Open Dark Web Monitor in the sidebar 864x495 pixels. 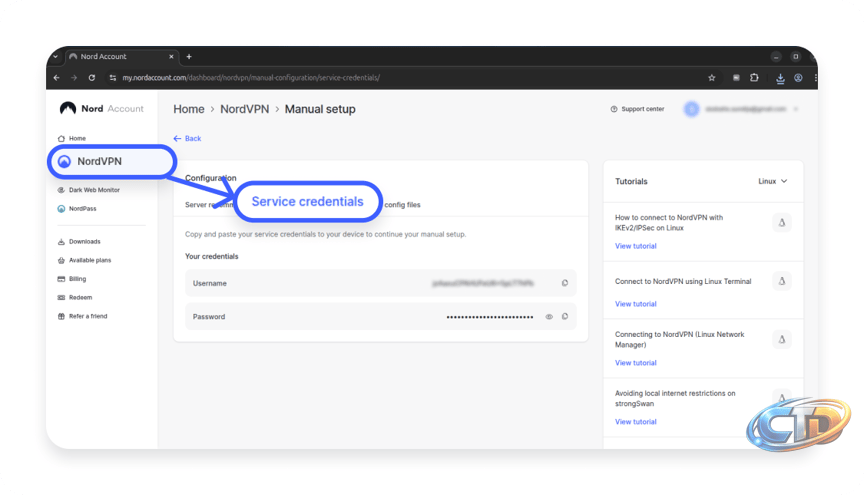coord(88,190)
